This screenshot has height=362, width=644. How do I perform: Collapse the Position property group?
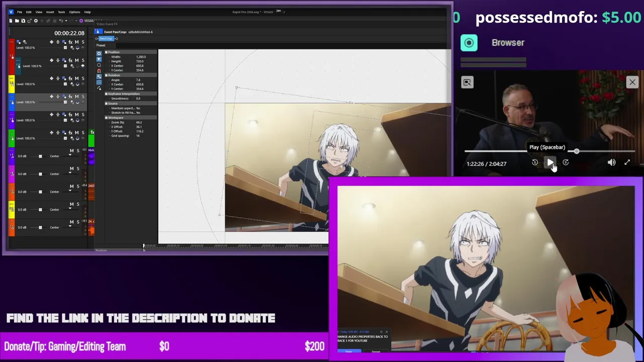click(106, 52)
